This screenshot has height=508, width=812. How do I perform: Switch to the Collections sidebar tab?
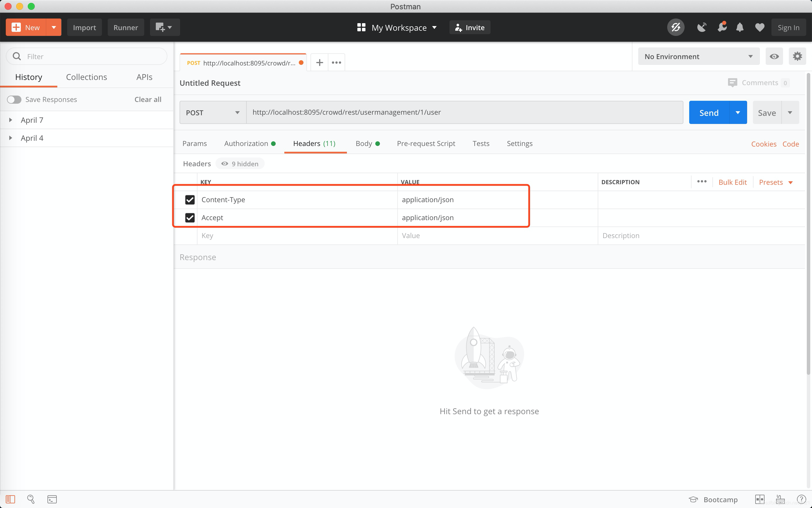pyautogui.click(x=87, y=77)
